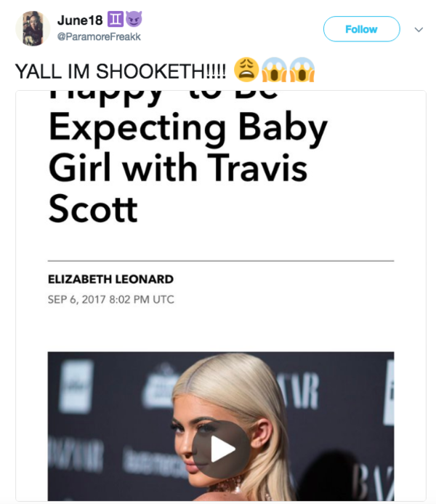Open the attached screenshot image card
This screenshot has height=504, width=436.
221,296
